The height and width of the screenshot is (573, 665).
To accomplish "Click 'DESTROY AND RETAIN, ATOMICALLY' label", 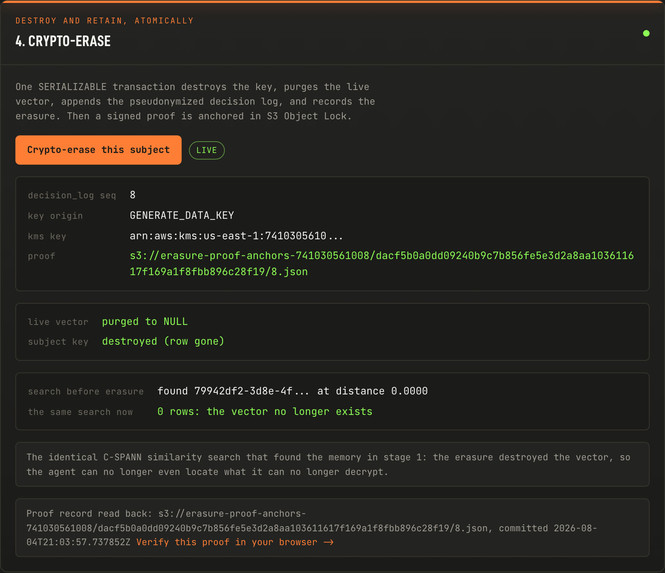I will pos(104,20).
